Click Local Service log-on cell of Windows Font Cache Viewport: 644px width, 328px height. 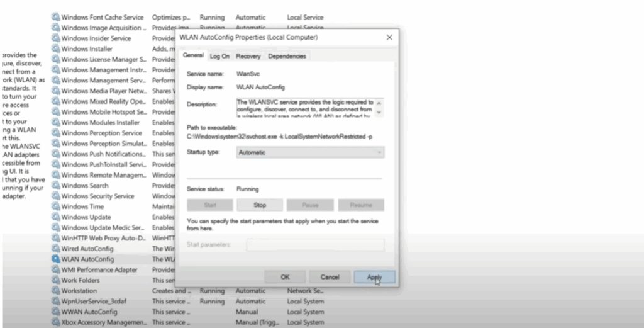(x=305, y=17)
